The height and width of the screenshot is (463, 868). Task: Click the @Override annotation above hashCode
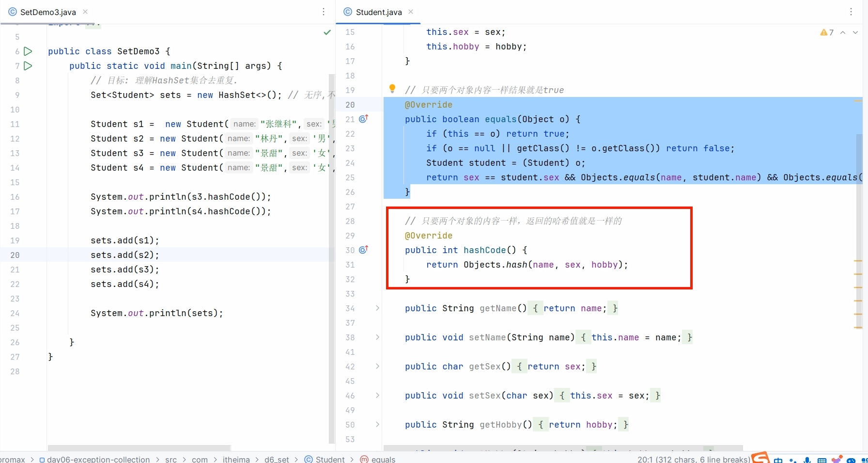tap(429, 236)
